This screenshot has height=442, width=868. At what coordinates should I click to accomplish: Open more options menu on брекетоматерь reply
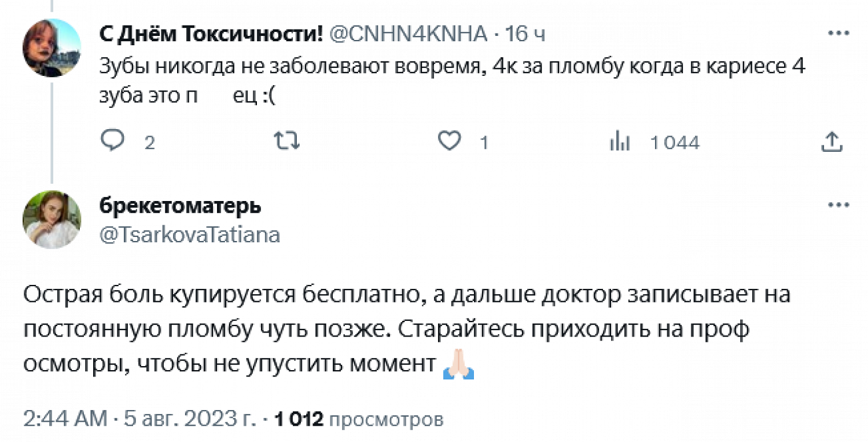tap(838, 204)
